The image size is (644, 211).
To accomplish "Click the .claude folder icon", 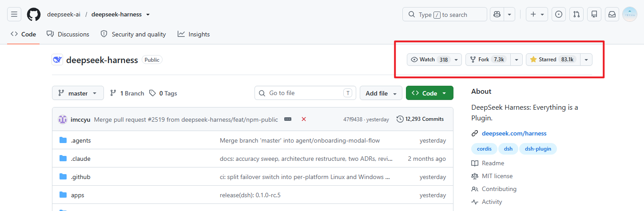I will pyautogui.click(x=63, y=159).
